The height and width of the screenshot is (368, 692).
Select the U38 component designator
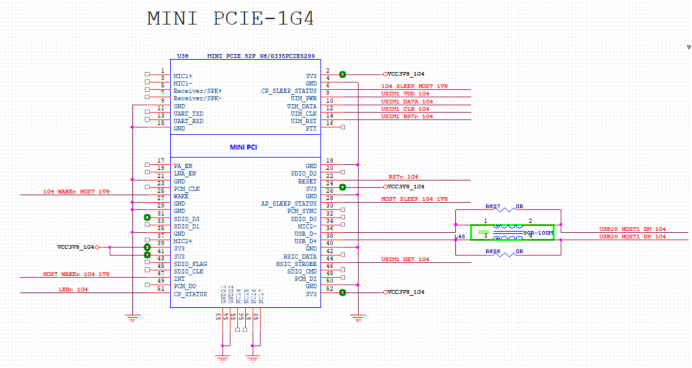pyautogui.click(x=183, y=56)
